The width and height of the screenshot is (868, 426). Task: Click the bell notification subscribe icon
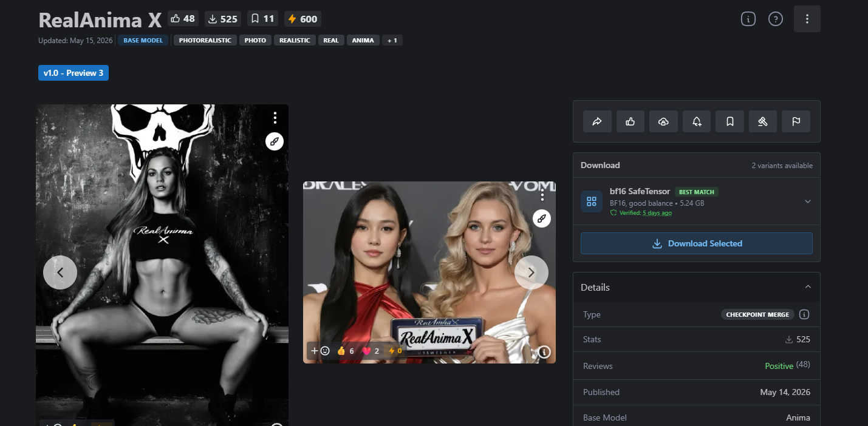[x=697, y=121]
